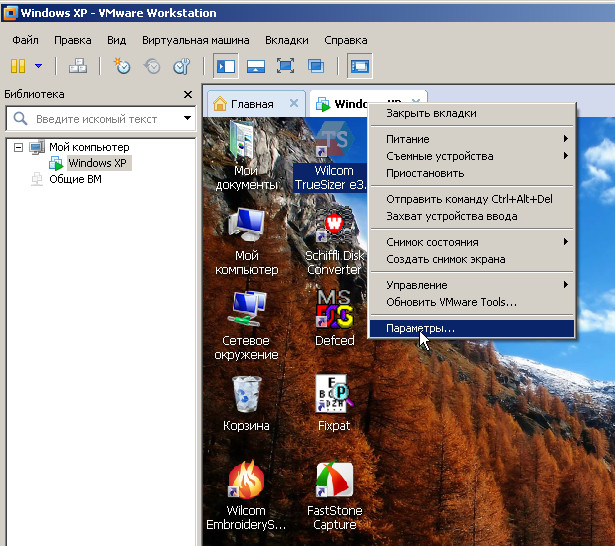Click the VMware Workstation title bar icon
Image resolution: width=615 pixels, height=546 pixels.
pos(10,13)
